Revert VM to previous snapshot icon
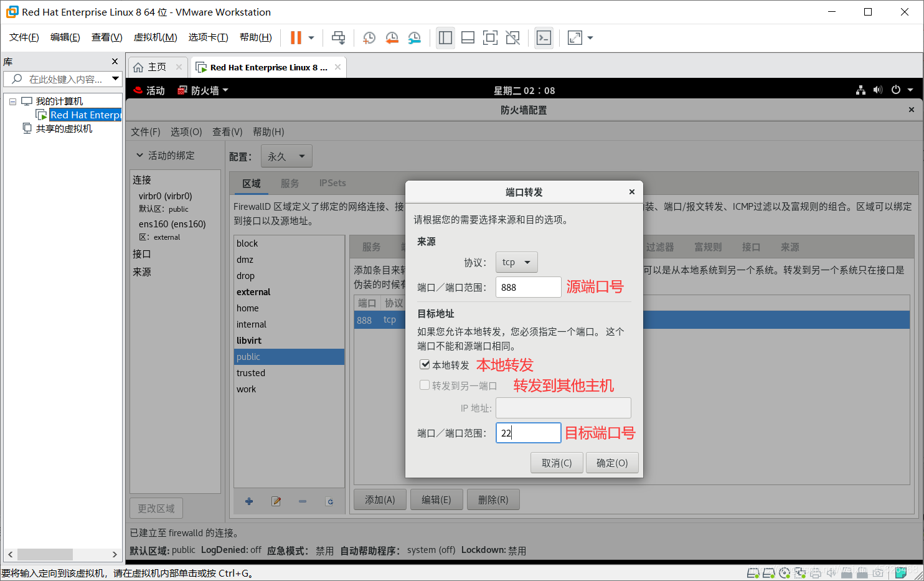This screenshot has width=924, height=581. click(392, 38)
